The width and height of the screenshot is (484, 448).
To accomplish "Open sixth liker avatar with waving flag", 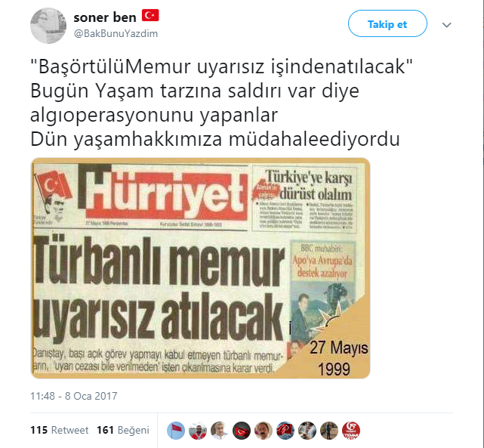I will point(285,431).
